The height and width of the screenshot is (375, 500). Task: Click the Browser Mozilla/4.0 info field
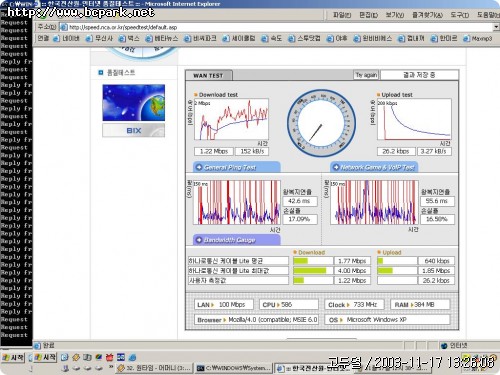[x=256, y=319]
